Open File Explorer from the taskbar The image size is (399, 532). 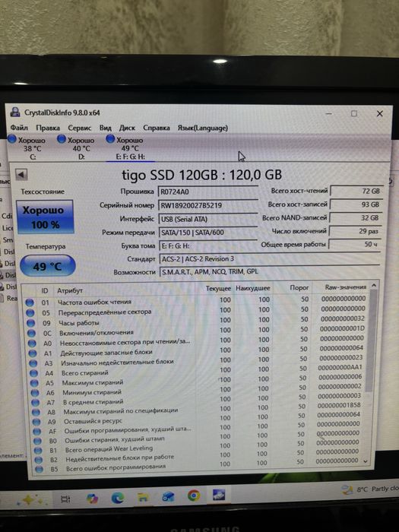pyautogui.click(x=143, y=497)
